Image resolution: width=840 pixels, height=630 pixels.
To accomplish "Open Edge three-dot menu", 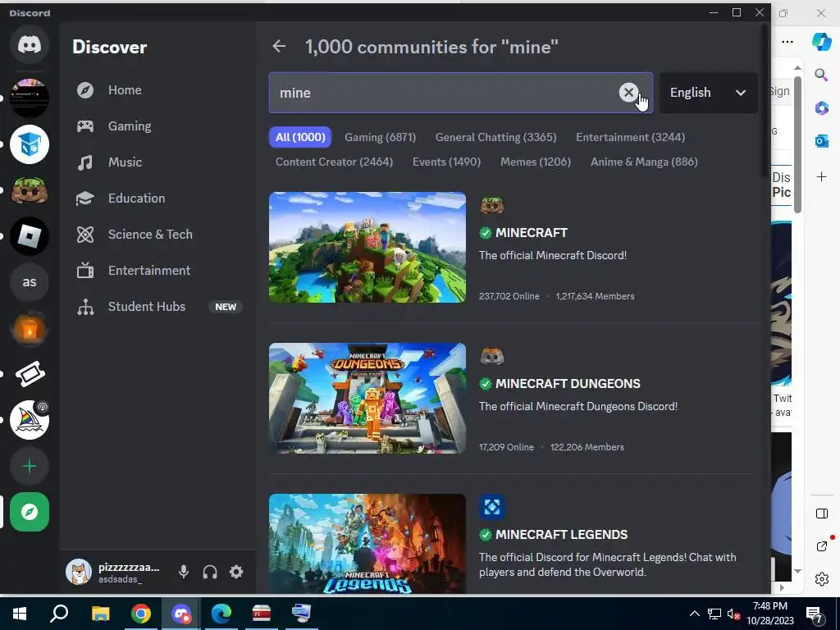I will [787, 41].
